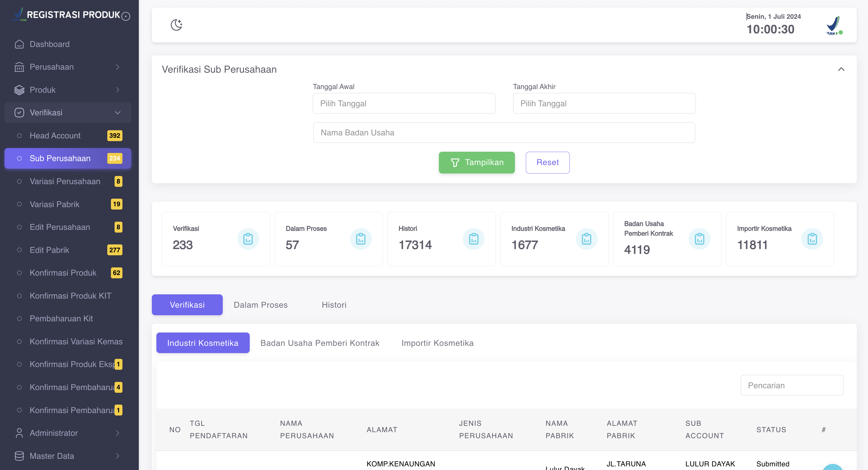
Task: Click the Pencarian search box
Action: point(792,386)
